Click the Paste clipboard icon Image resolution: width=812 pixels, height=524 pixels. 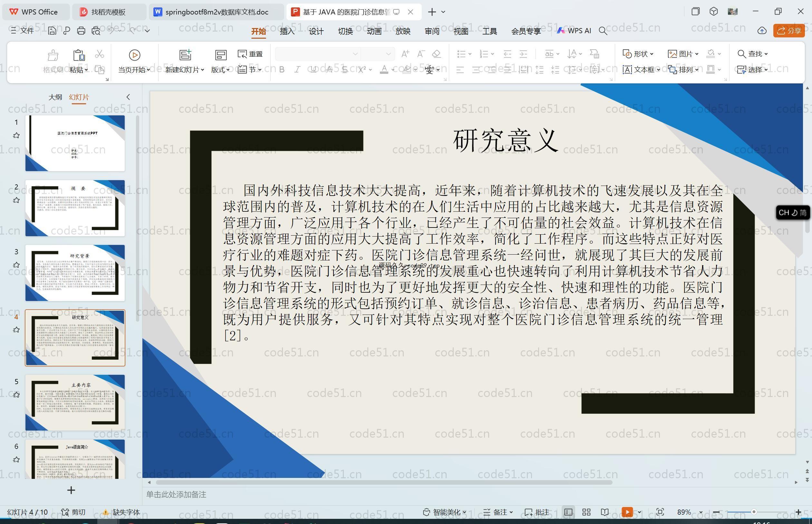79,55
